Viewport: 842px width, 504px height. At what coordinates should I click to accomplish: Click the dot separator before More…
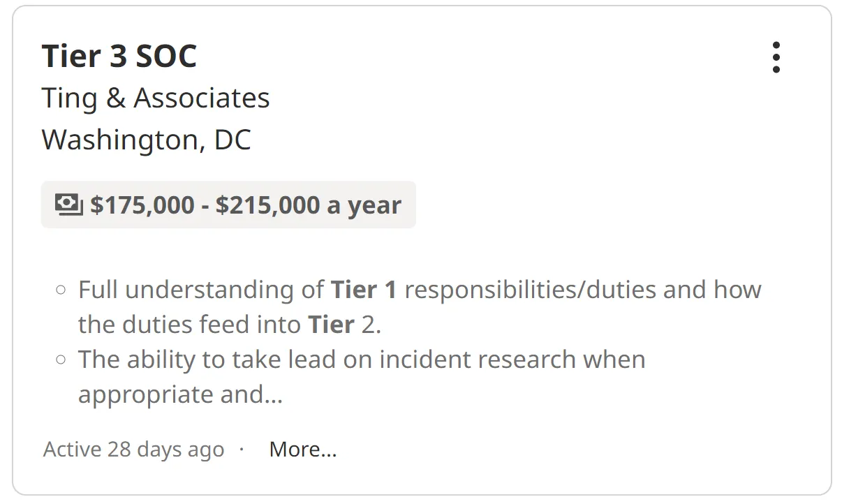coord(242,449)
